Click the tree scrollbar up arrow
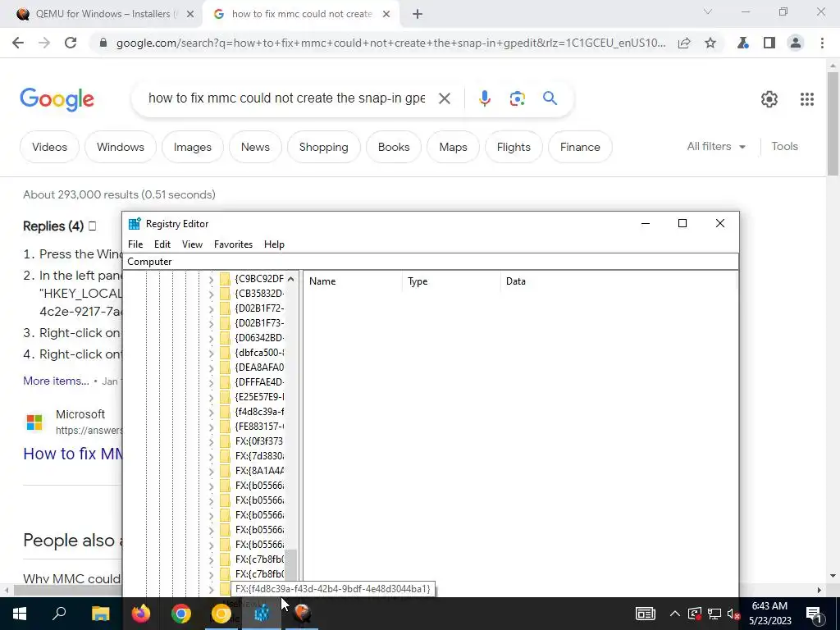The width and height of the screenshot is (840, 630). [290, 279]
